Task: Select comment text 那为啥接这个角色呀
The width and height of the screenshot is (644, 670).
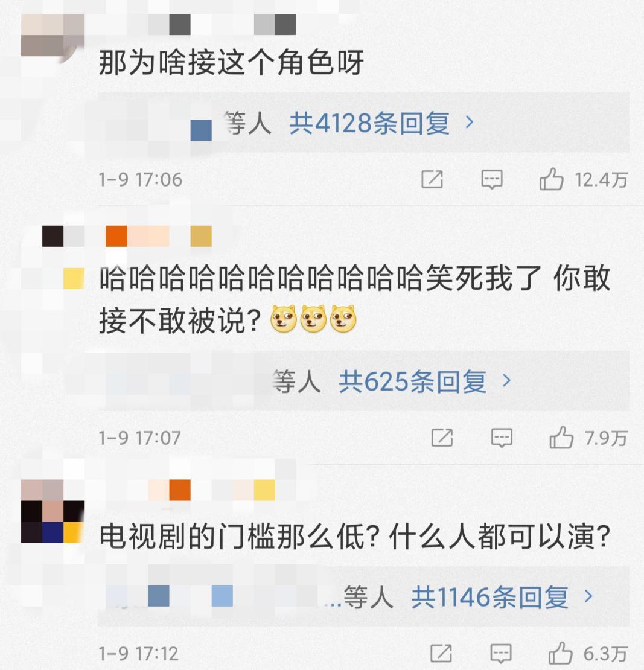Action: (x=231, y=63)
